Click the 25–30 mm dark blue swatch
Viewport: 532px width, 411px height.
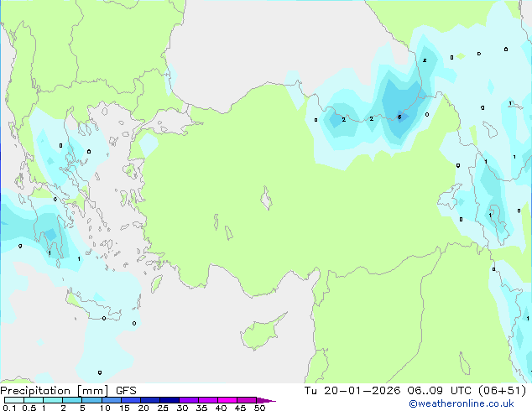(170, 400)
